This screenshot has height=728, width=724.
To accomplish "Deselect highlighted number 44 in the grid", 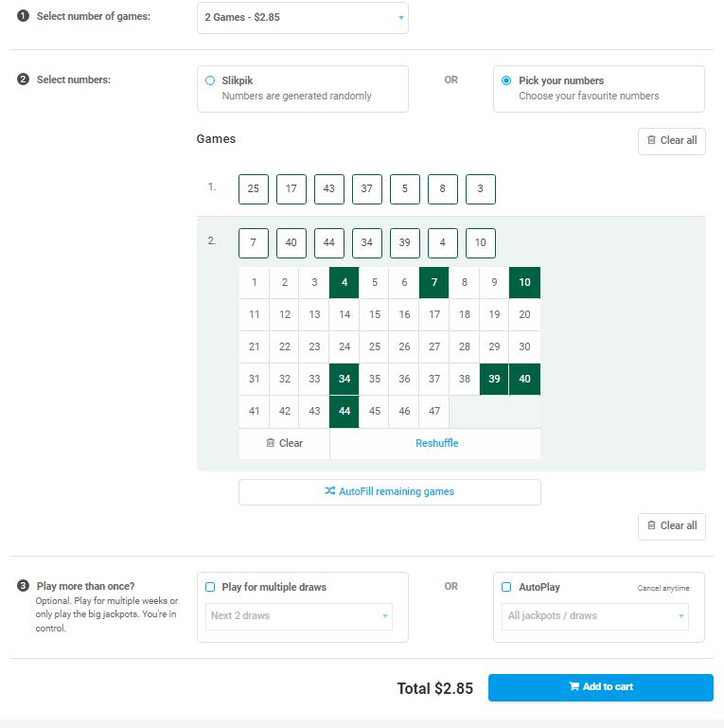I will (x=344, y=412).
